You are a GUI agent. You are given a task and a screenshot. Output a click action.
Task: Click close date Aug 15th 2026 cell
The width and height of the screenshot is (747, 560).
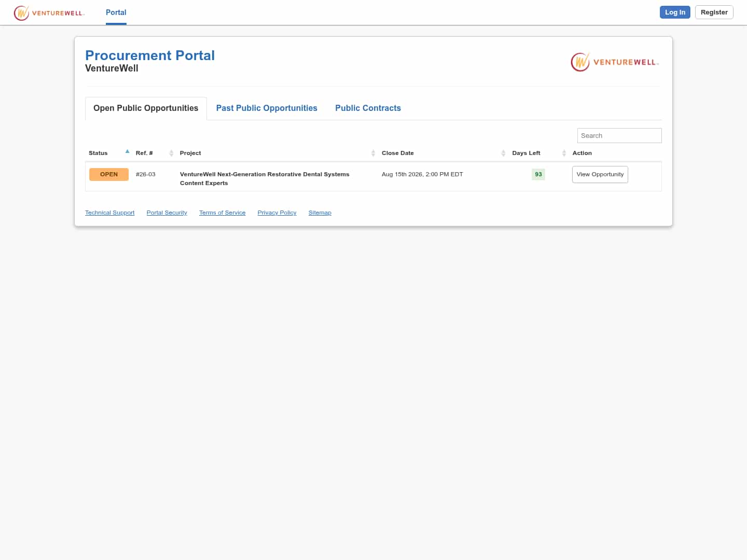(422, 174)
